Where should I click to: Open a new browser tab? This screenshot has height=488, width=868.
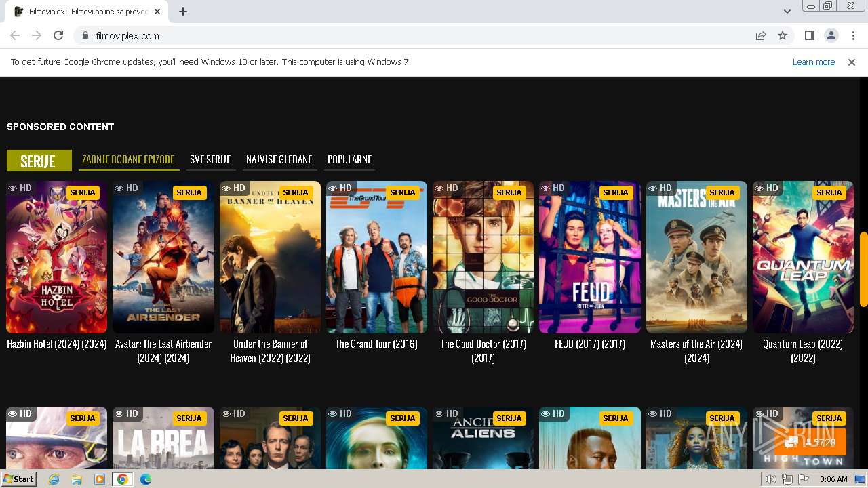click(183, 12)
